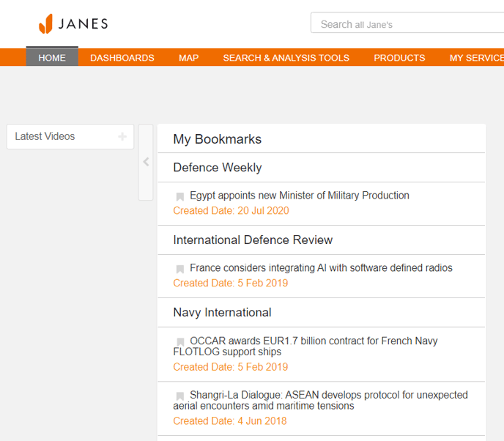Go to the MAP tab
504x441 pixels.
(x=189, y=58)
